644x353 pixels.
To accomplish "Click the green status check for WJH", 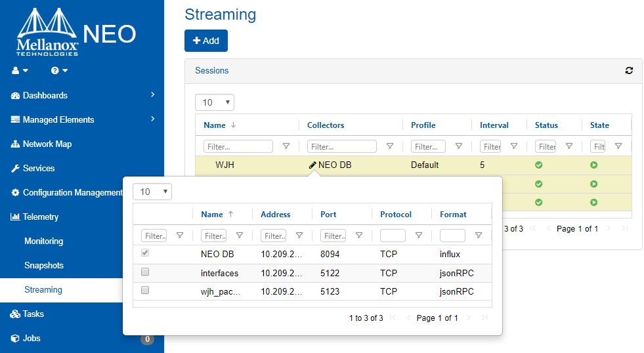I will coord(538,165).
